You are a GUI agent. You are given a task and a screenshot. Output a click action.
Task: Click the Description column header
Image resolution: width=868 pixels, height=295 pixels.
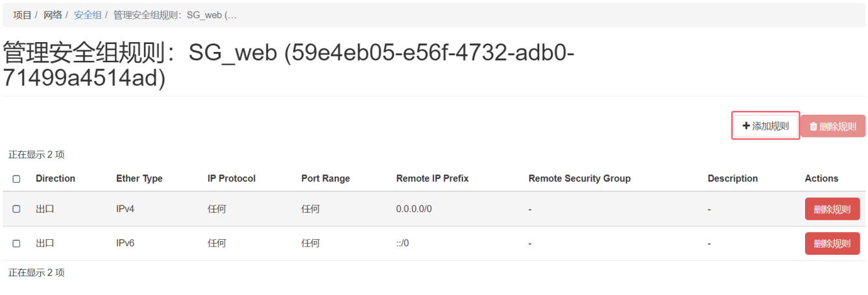pyautogui.click(x=732, y=178)
